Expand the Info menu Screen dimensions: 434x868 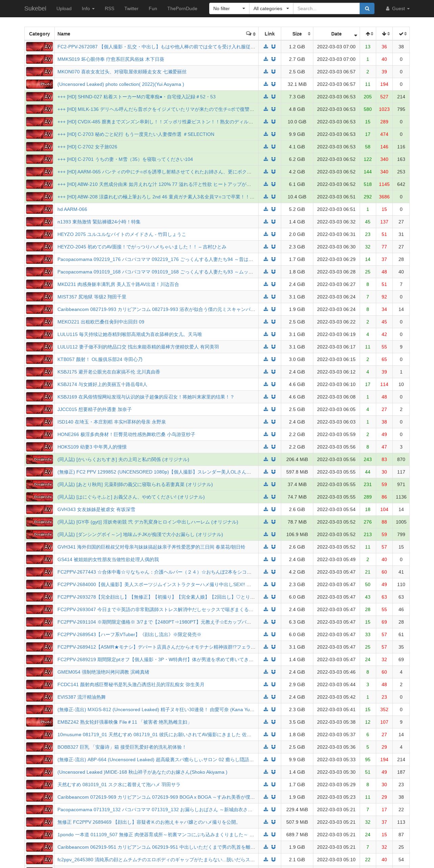click(x=88, y=8)
